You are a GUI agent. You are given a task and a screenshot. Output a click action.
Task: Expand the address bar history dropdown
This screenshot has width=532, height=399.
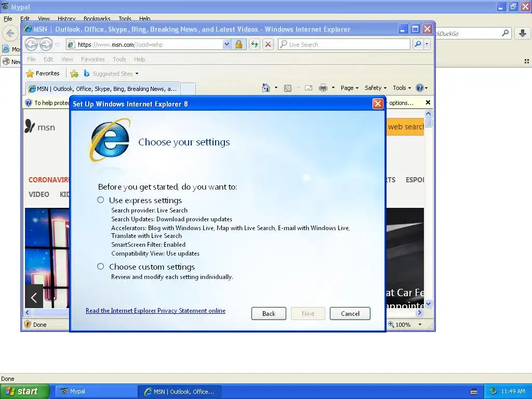(227, 45)
